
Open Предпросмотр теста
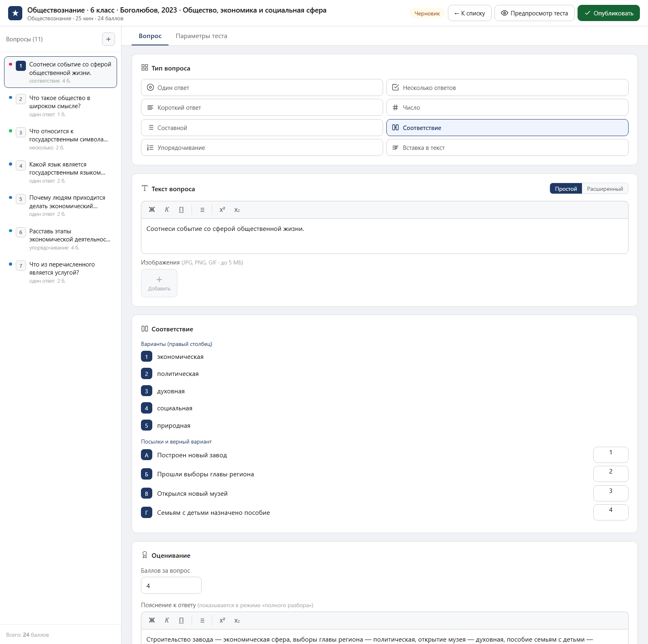coord(534,13)
